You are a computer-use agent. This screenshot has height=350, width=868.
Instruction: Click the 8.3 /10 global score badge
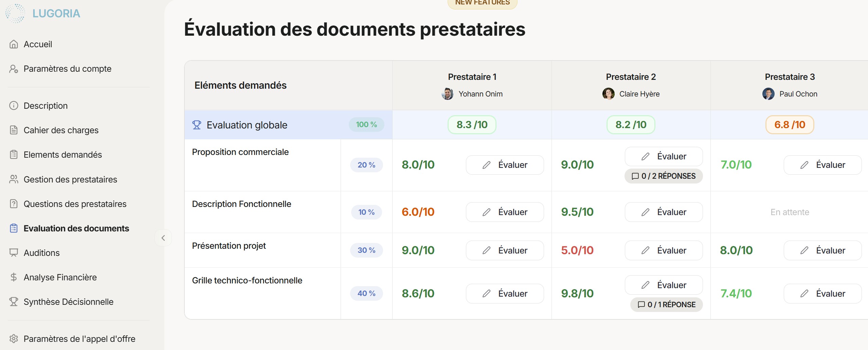point(472,125)
